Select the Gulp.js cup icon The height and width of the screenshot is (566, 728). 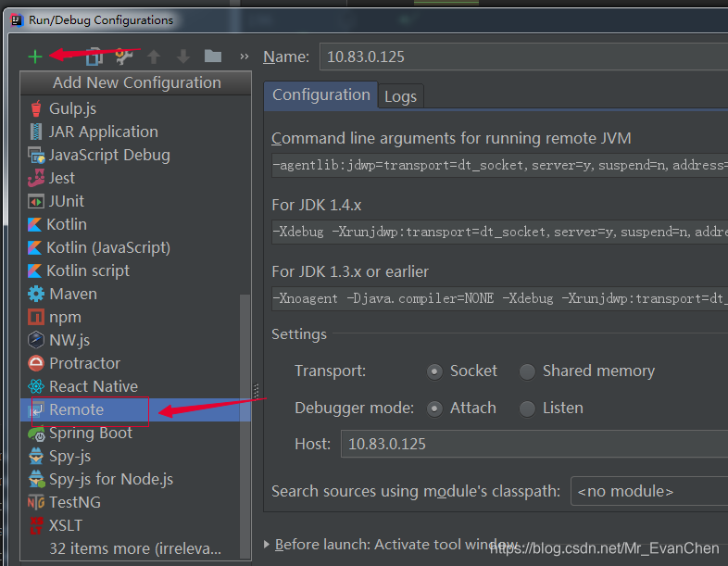tap(36, 108)
